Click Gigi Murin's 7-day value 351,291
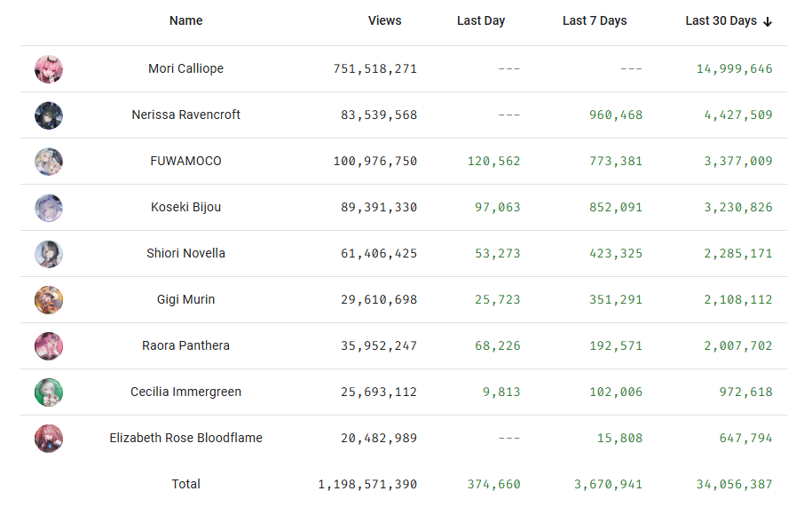Image resolution: width=812 pixels, height=507 pixels. point(616,300)
